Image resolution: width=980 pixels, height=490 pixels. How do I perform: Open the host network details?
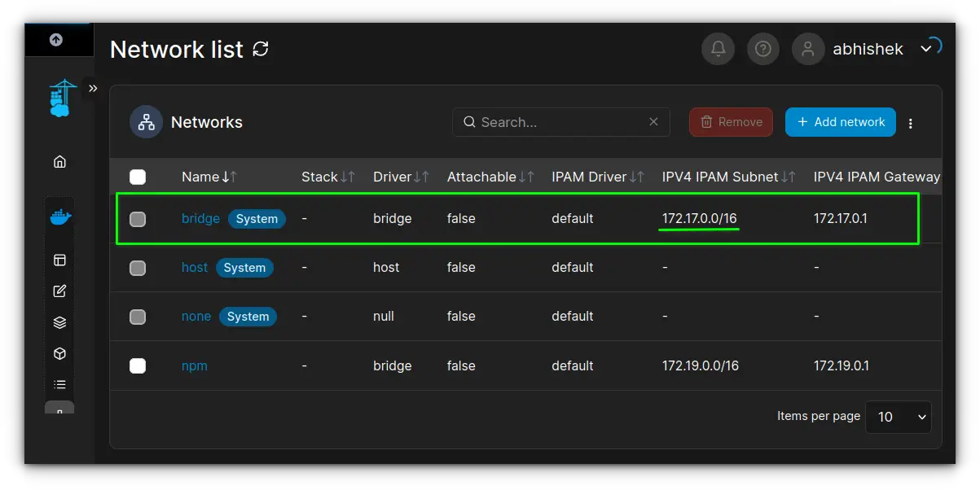[x=194, y=267]
